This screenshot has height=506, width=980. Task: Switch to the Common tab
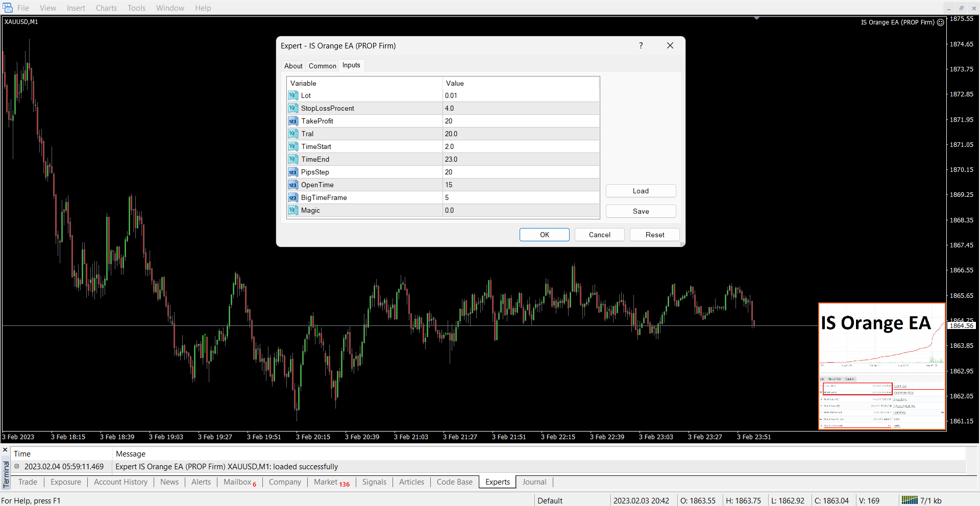point(322,66)
